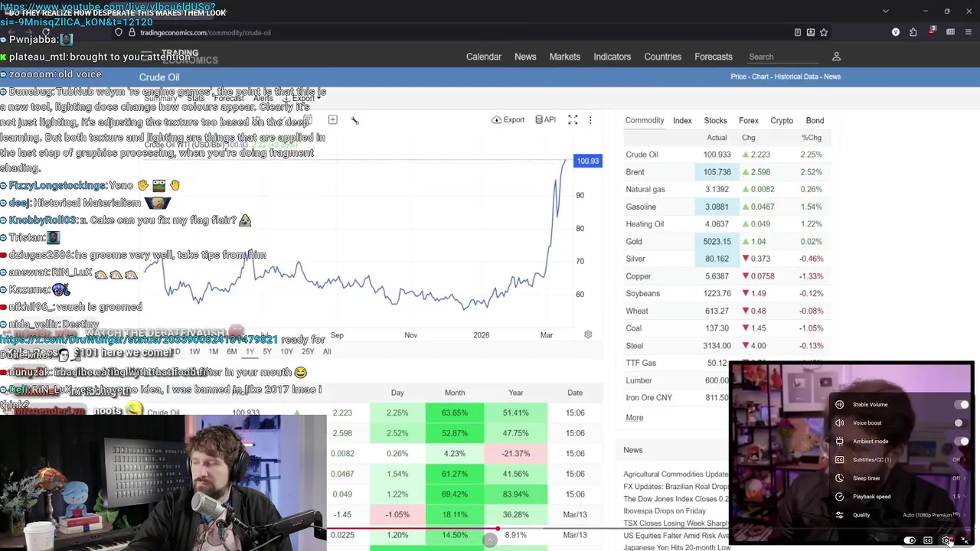
Task: Open the Natural gas commodity link
Action: pos(645,189)
